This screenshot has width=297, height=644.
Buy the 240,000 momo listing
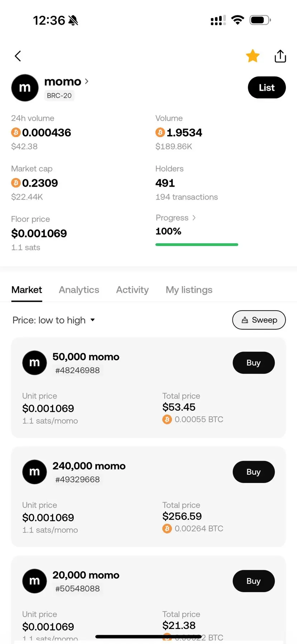pos(254,472)
